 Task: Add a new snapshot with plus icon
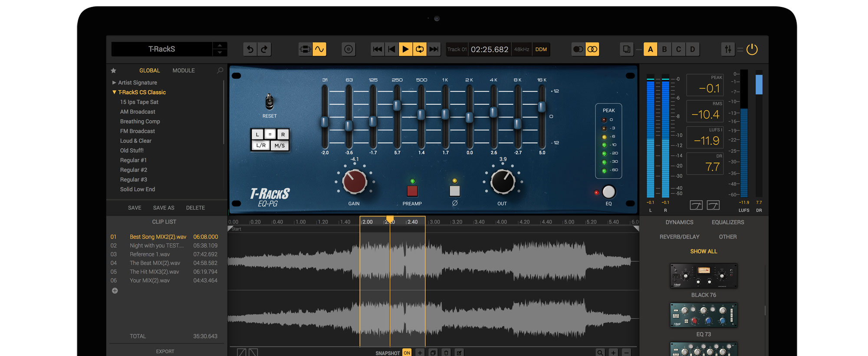click(420, 353)
